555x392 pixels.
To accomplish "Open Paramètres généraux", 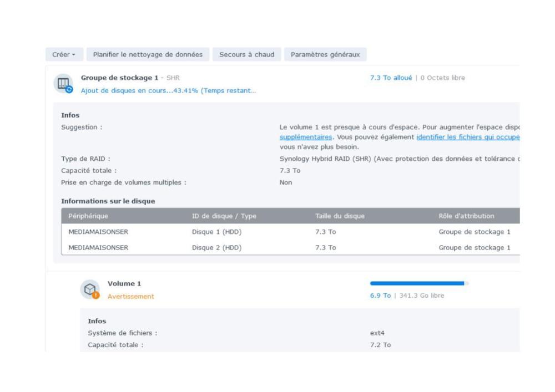I will tap(325, 54).
